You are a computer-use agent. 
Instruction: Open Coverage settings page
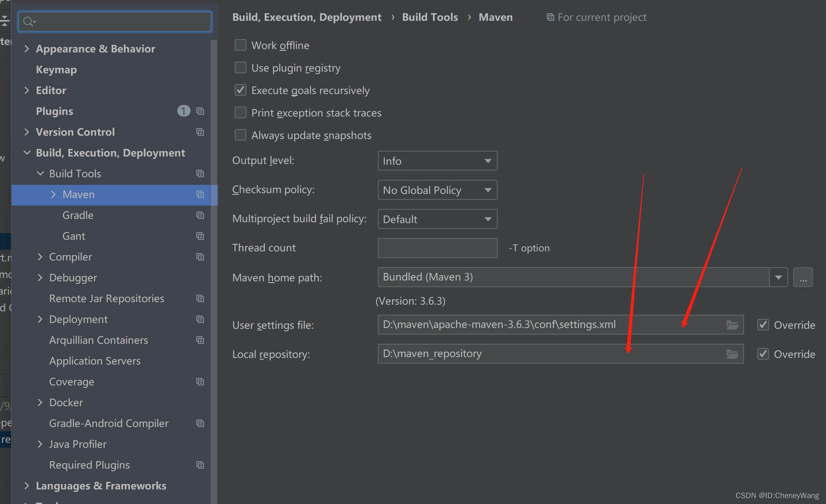pyautogui.click(x=72, y=382)
